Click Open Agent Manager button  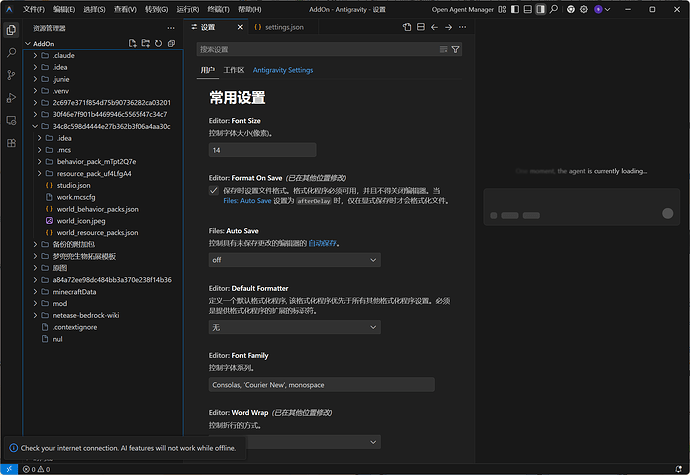click(462, 9)
